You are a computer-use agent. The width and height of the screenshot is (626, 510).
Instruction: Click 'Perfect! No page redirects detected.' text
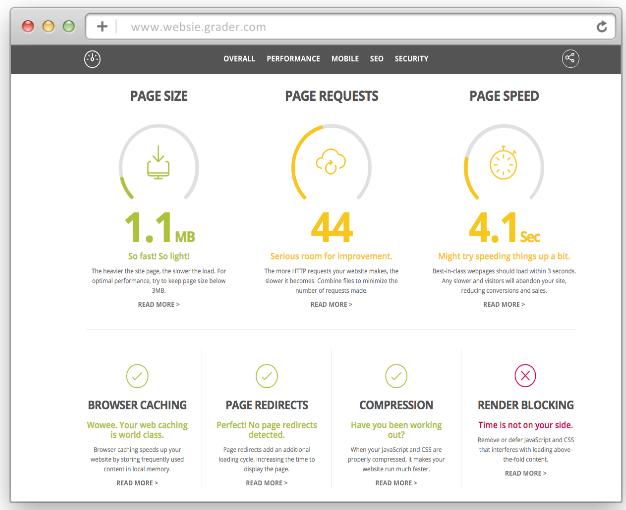click(x=267, y=430)
